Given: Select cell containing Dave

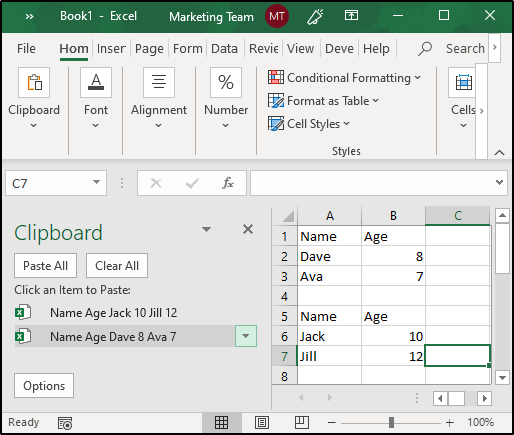Looking at the screenshot, I should (x=329, y=256).
